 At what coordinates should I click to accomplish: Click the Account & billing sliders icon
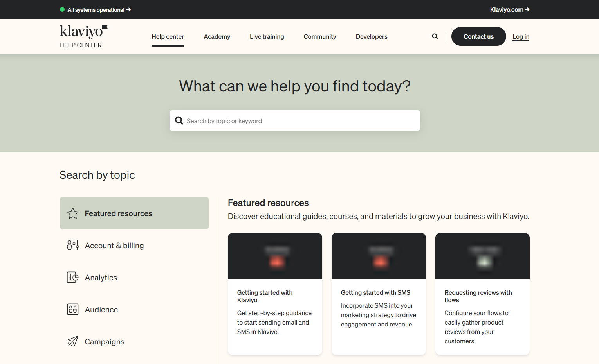(x=73, y=245)
